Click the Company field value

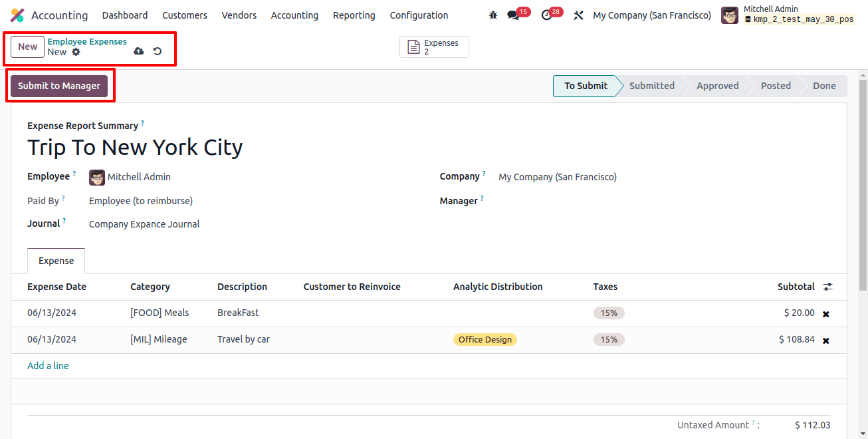558,177
